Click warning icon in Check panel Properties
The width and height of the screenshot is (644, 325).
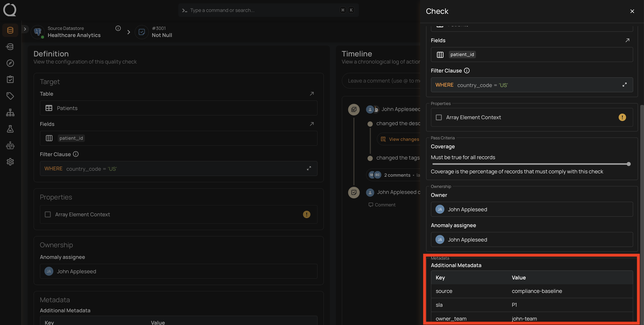point(622,117)
